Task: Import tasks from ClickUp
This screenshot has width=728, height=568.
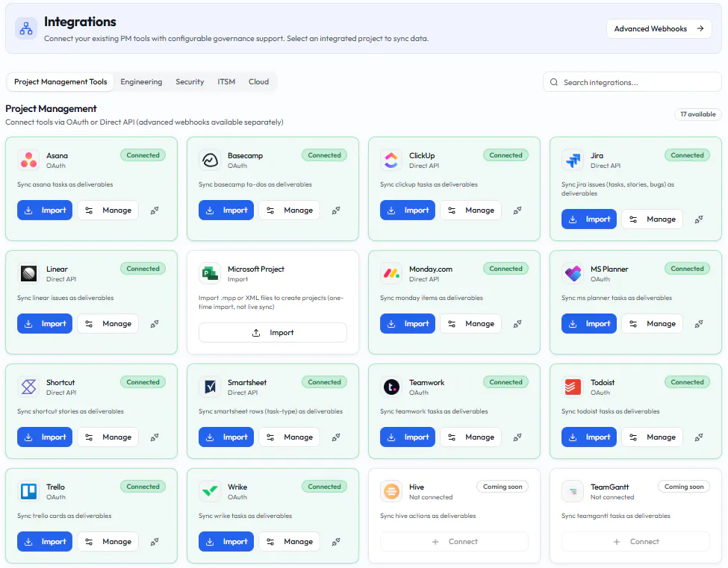Action: tap(407, 210)
